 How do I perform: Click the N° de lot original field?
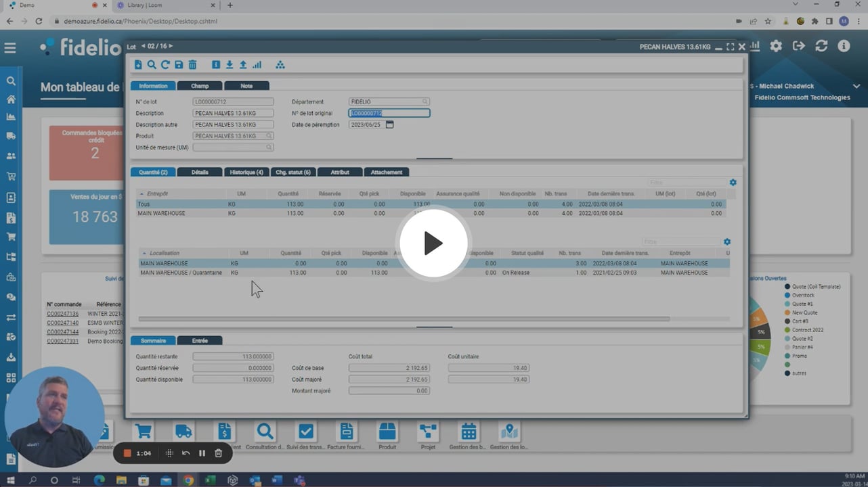pos(389,114)
